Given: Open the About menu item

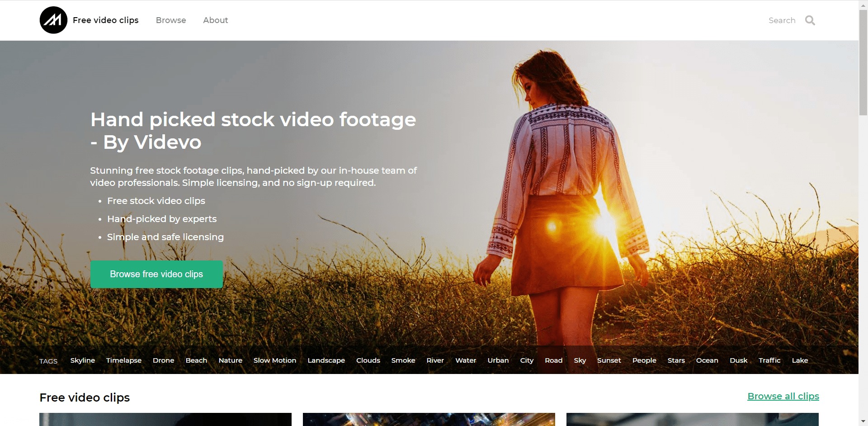Looking at the screenshot, I should [x=215, y=20].
